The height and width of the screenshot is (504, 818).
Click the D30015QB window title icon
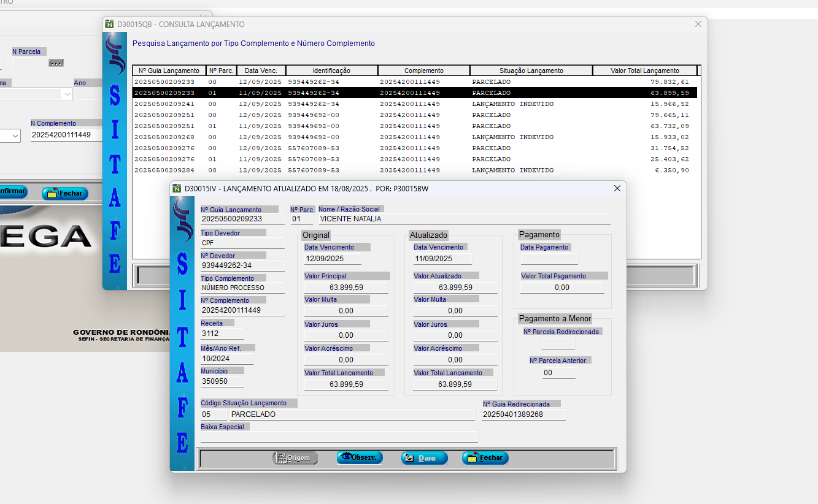point(110,25)
